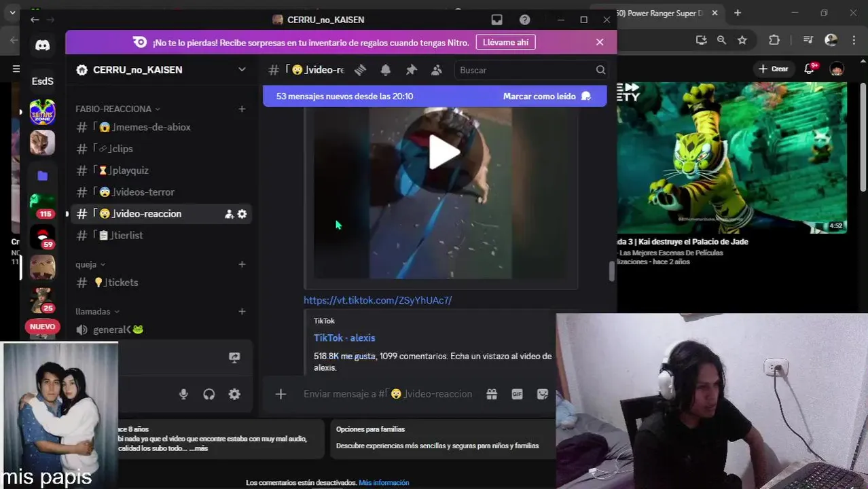Open the server with 115 badge
Image resolution: width=868 pixels, height=489 pixels.
42,205
